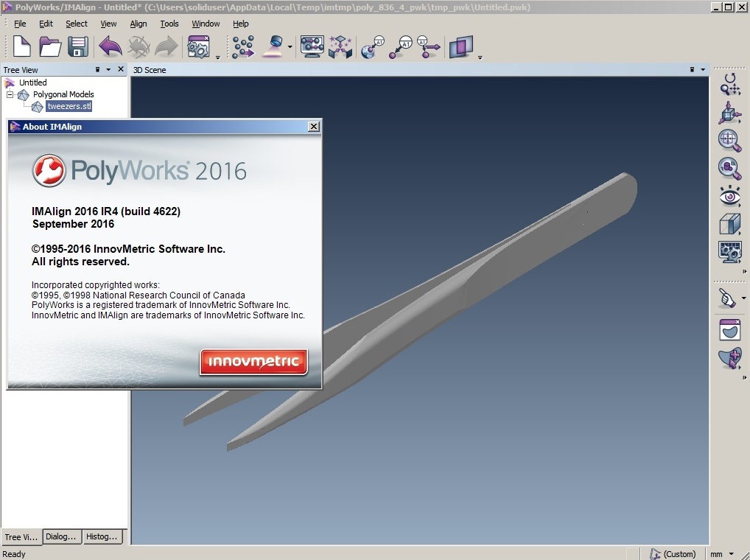
Task: Open the pointing hand tool dropdown arrow
Action: coord(743,298)
